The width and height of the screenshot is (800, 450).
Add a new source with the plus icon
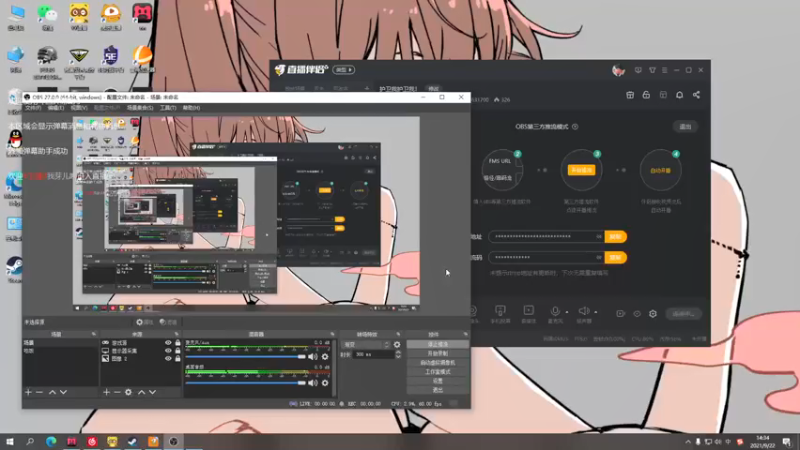tap(106, 392)
